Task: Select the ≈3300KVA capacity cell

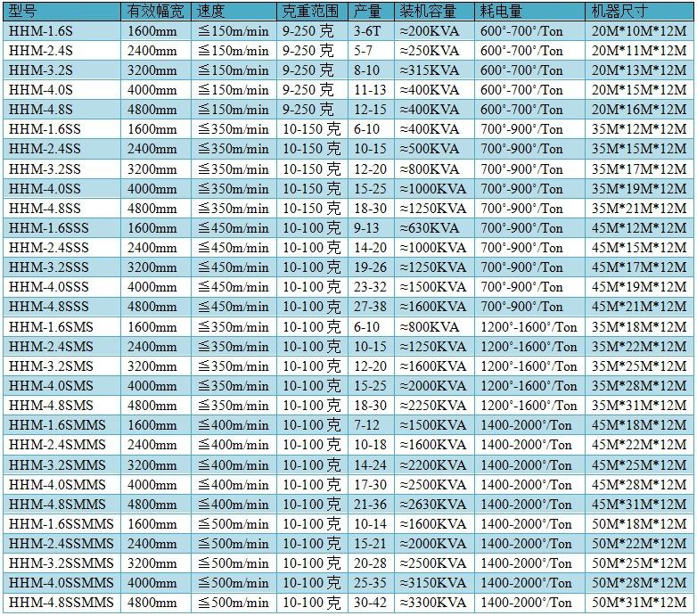Action: [x=435, y=603]
